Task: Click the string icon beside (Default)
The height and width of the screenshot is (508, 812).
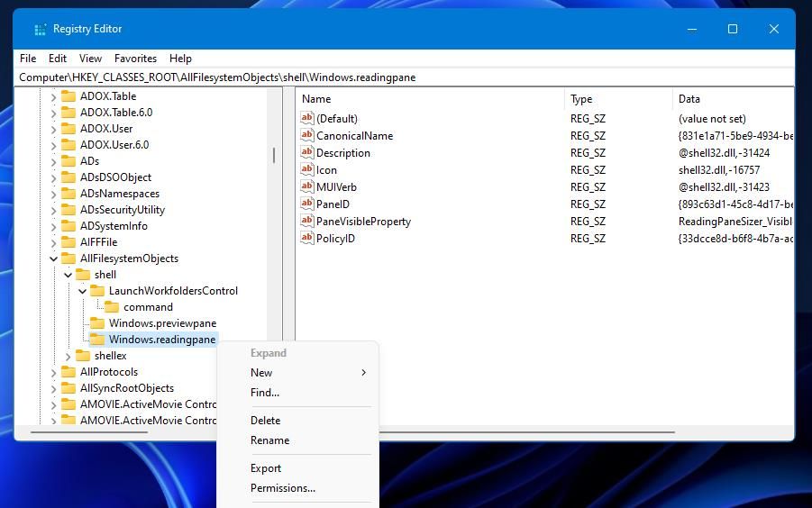Action: 307,118
